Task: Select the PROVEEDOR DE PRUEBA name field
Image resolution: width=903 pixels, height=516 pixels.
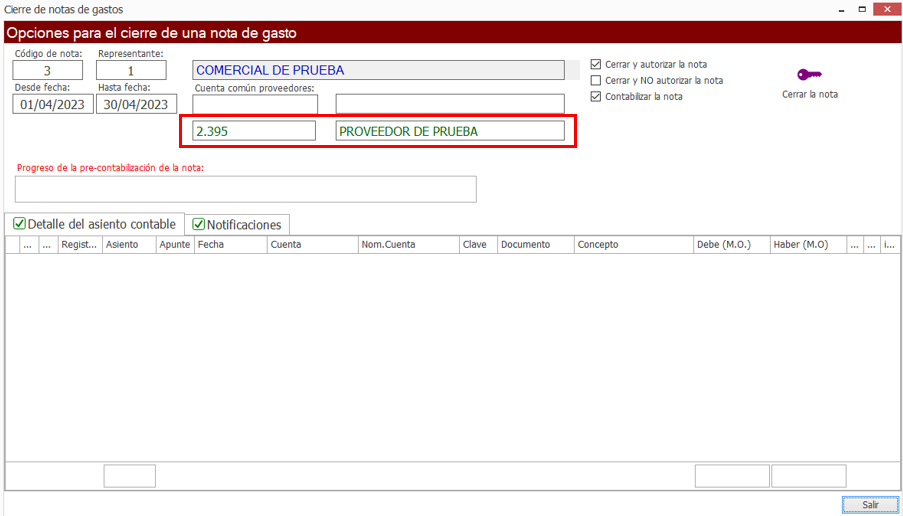Action: [450, 131]
